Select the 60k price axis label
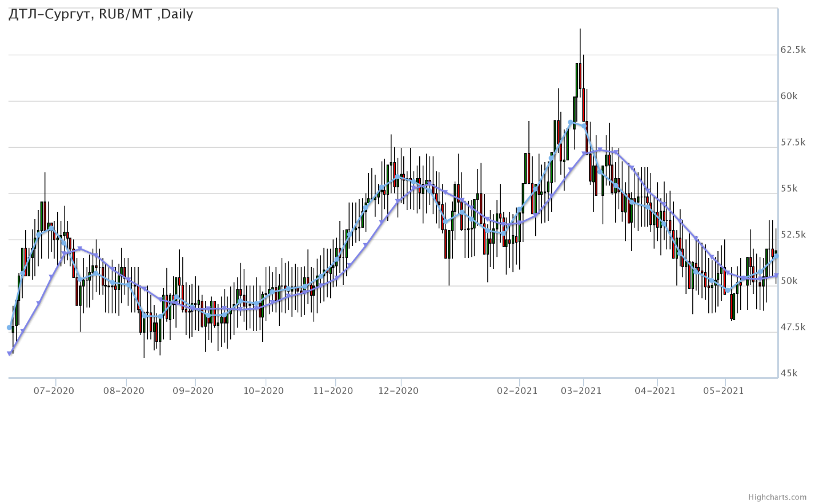815x504 pixels. point(789,96)
